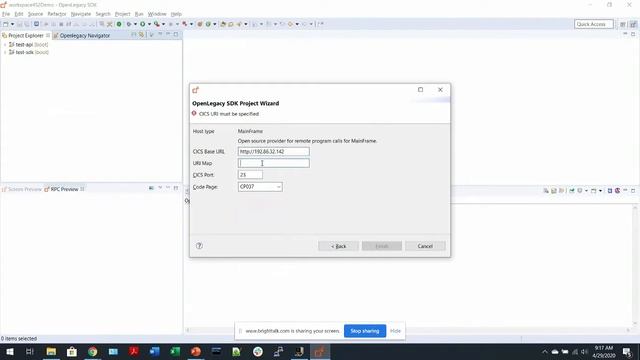This screenshot has width=640, height=360.
Task: Open the File menu
Action: (x=6, y=14)
